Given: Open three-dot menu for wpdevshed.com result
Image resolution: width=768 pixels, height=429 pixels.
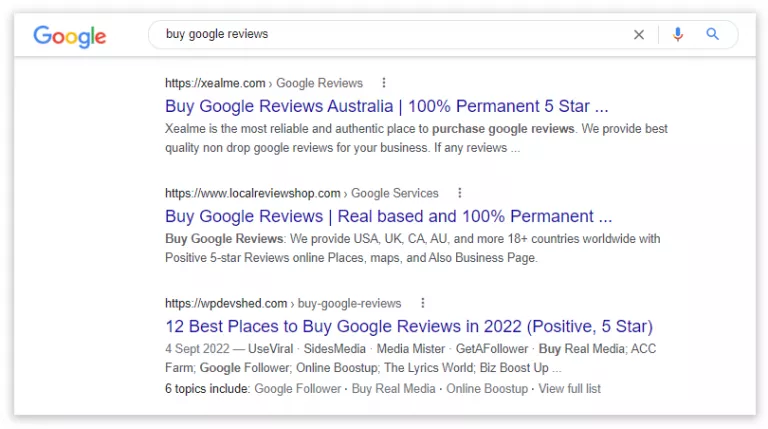Looking at the screenshot, I should tap(423, 303).
